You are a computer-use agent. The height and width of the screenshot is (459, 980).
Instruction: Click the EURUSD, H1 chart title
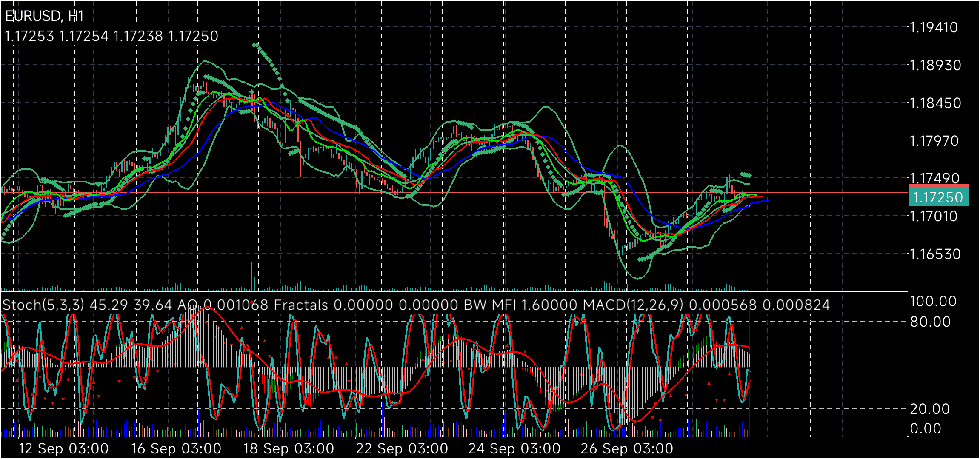click(45, 16)
